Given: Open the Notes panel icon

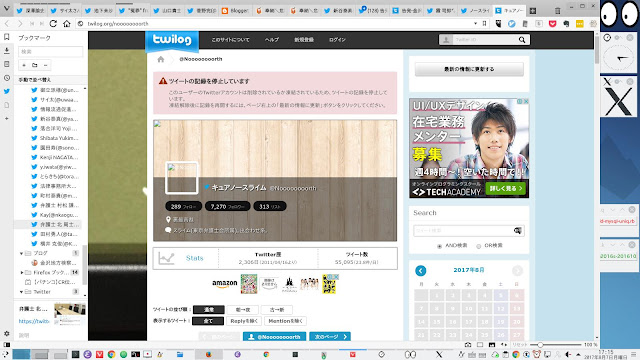Looking at the screenshot, I should click(7, 64).
